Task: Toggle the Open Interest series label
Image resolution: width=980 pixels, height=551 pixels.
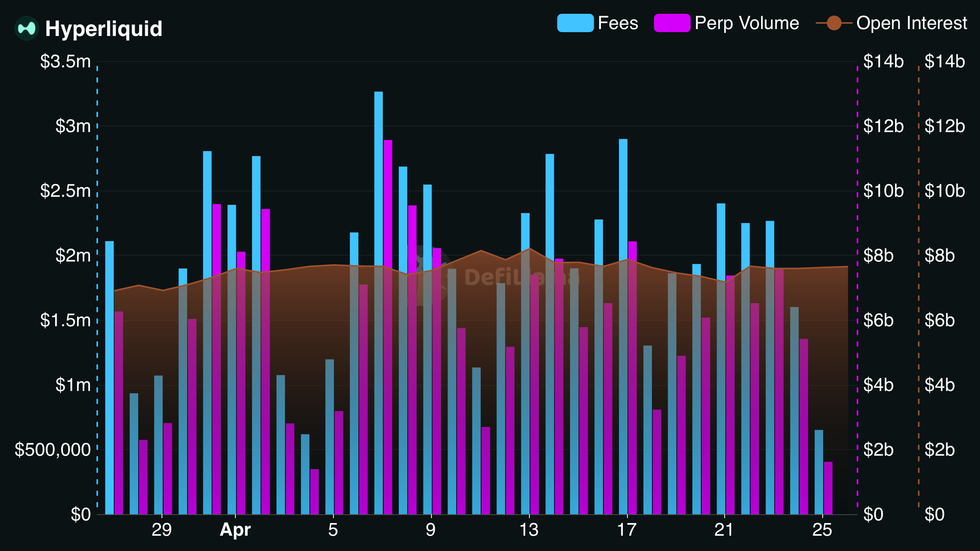Action: click(911, 23)
